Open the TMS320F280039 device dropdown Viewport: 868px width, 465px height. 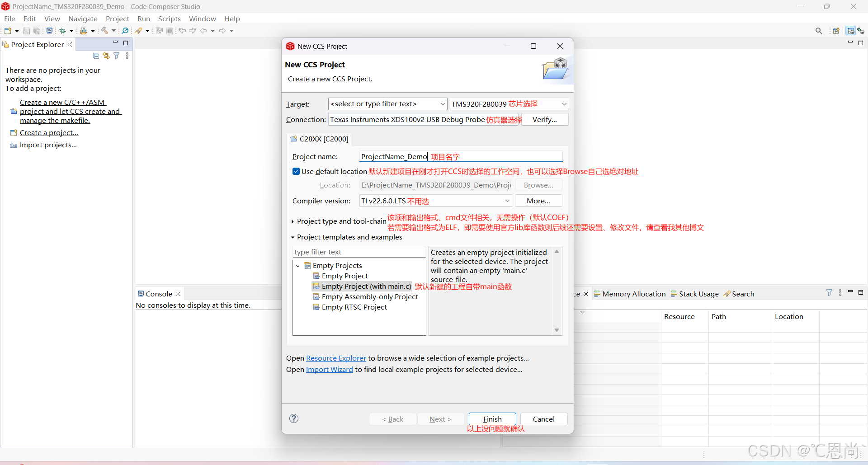coord(564,104)
